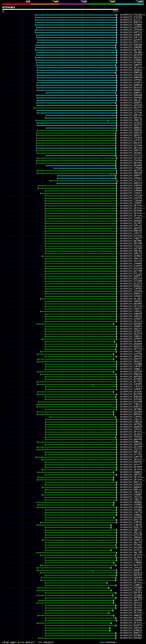Select hit label UniRef100_C4J377
The width and height of the screenshot is (146, 644).
(x=131, y=180)
